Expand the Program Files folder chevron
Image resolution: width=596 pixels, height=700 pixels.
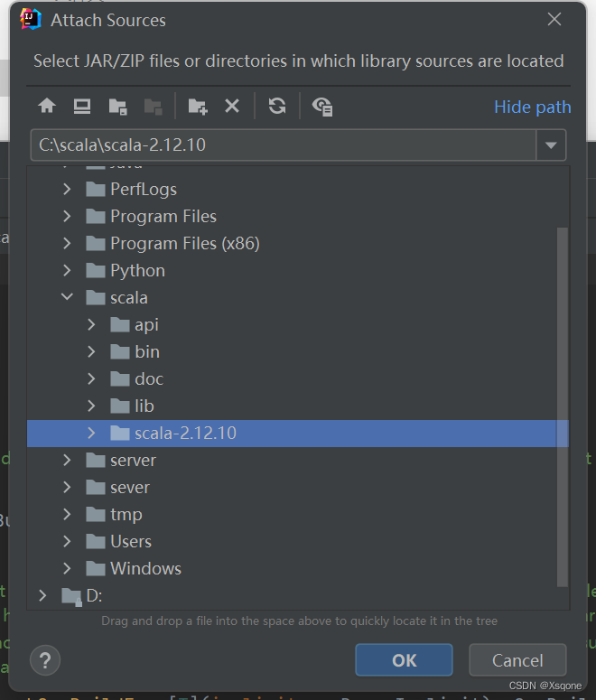pyautogui.click(x=67, y=217)
